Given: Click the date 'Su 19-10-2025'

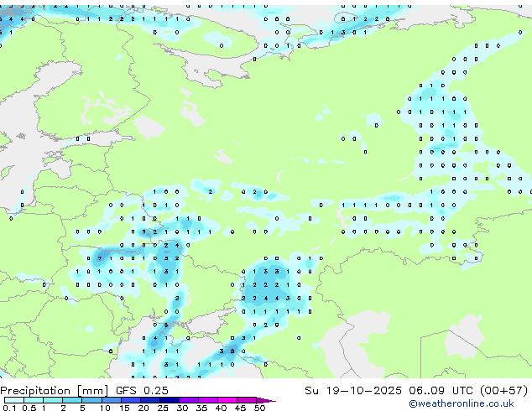Looking at the screenshot, I should click(x=353, y=391).
